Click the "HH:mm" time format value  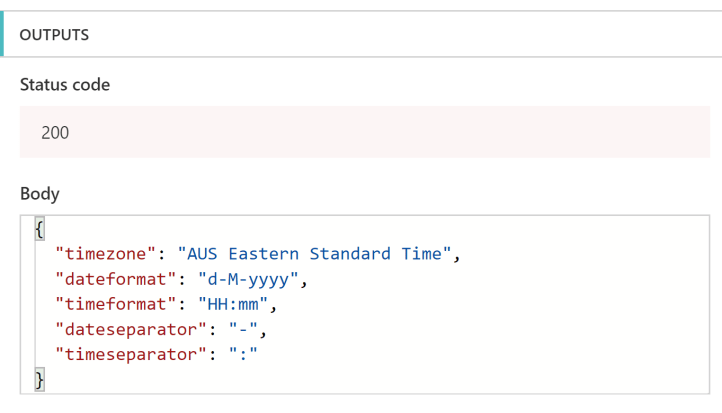click(232, 304)
